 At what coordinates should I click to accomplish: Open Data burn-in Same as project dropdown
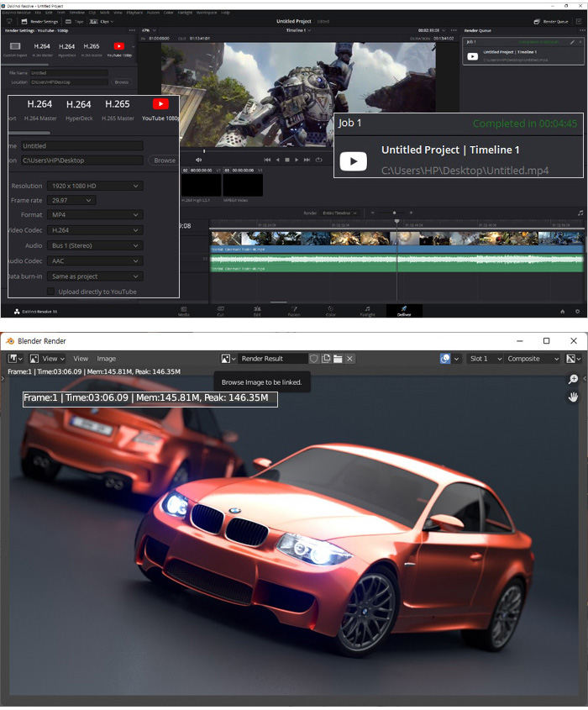click(x=95, y=276)
